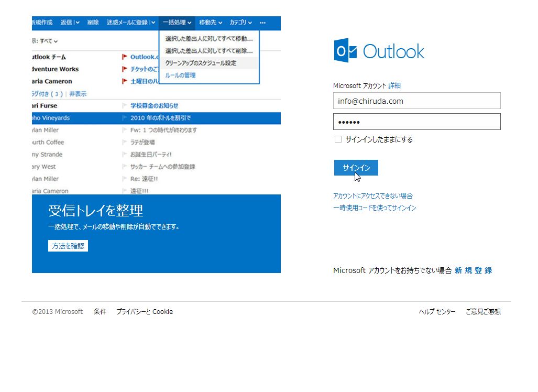Open ヘルプ センター footer link
The width and height of the screenshot is (538, 392).
tap(437, 312)
